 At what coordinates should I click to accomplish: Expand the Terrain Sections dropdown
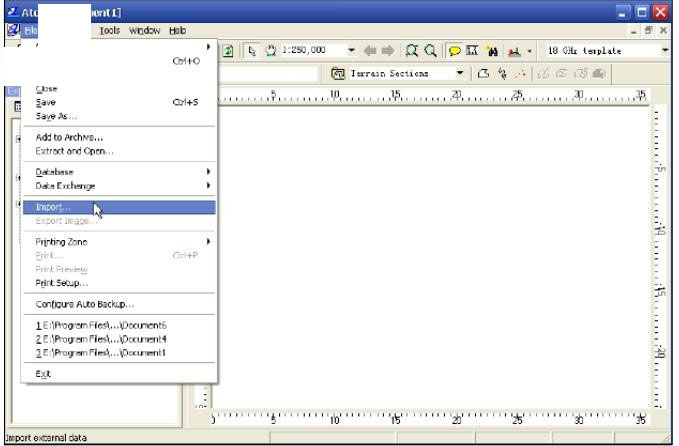pos(460,73)
